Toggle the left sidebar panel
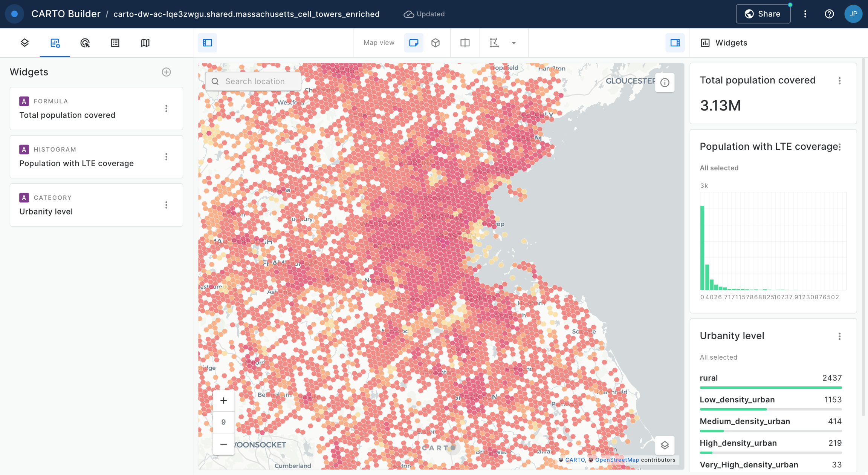 click(207, 43)
